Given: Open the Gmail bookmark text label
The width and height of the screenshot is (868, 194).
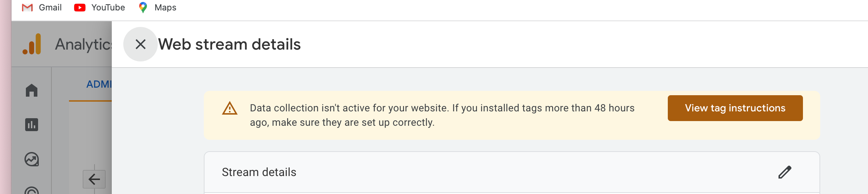Looking at the screenshot, I should pos(50,8).
